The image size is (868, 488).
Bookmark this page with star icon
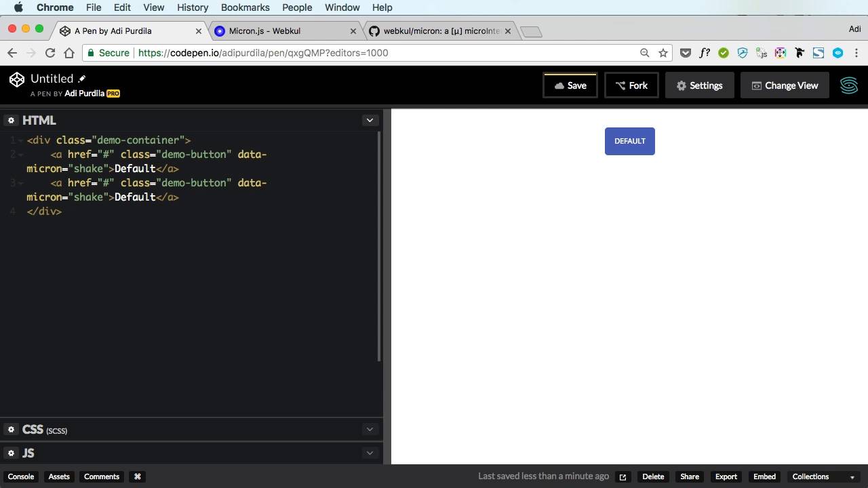(x=663, y=53)
